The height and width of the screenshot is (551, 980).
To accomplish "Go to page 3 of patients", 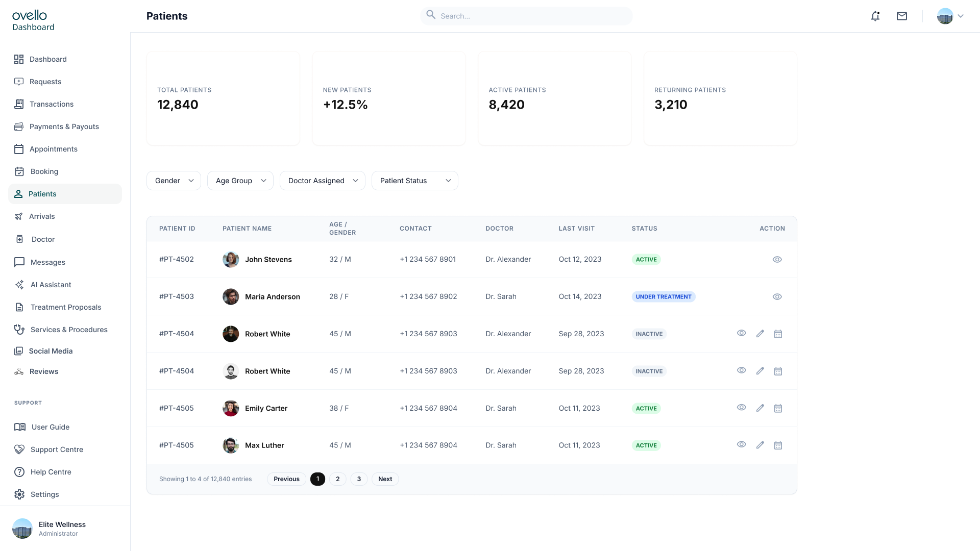I will pyautogui.click(x=359, y=479).
